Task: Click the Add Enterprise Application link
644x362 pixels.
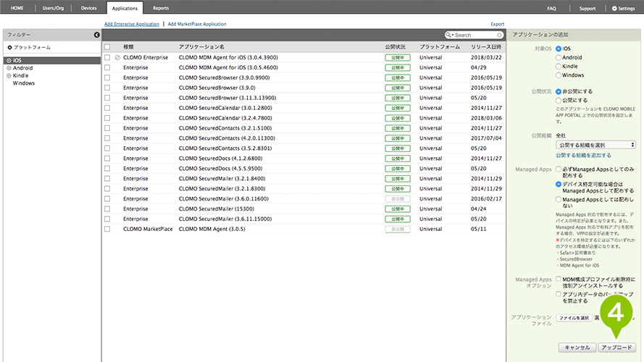Action: point(131,24)
